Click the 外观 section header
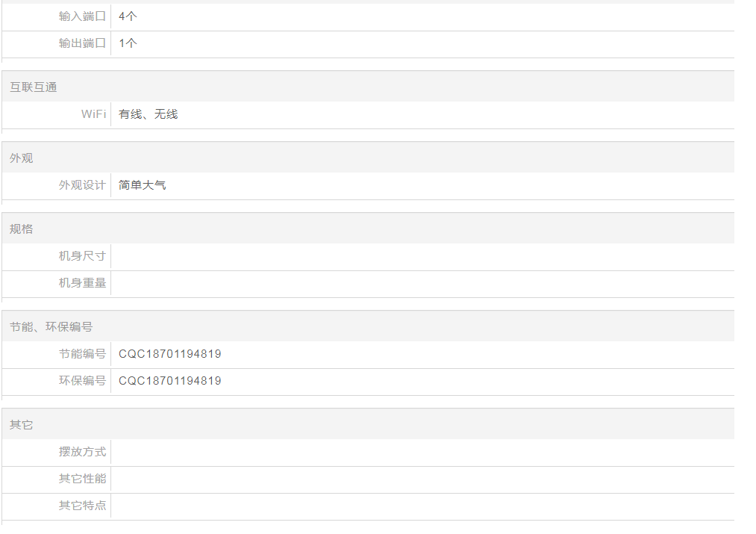The height and width of the screenshot is (534, 756). (22, 158)
